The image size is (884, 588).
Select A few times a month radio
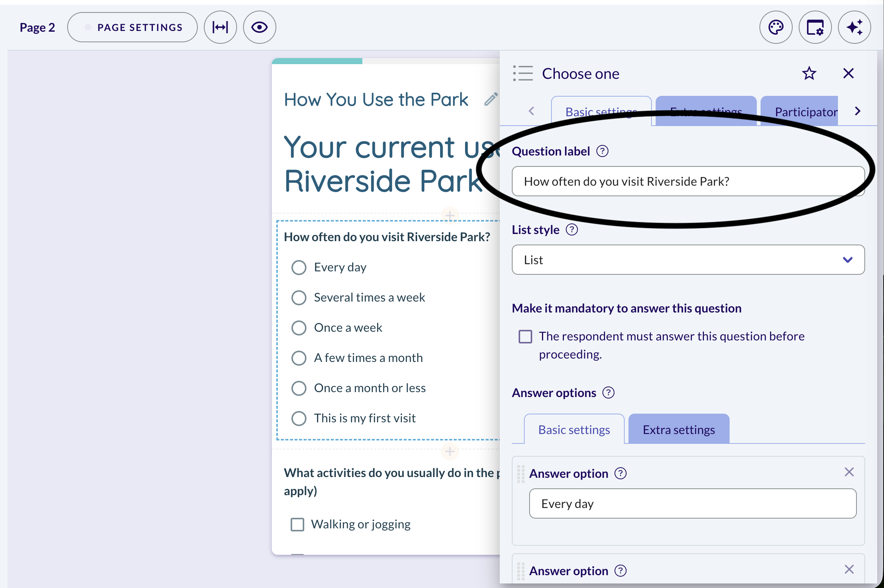[x=299, y=358]
